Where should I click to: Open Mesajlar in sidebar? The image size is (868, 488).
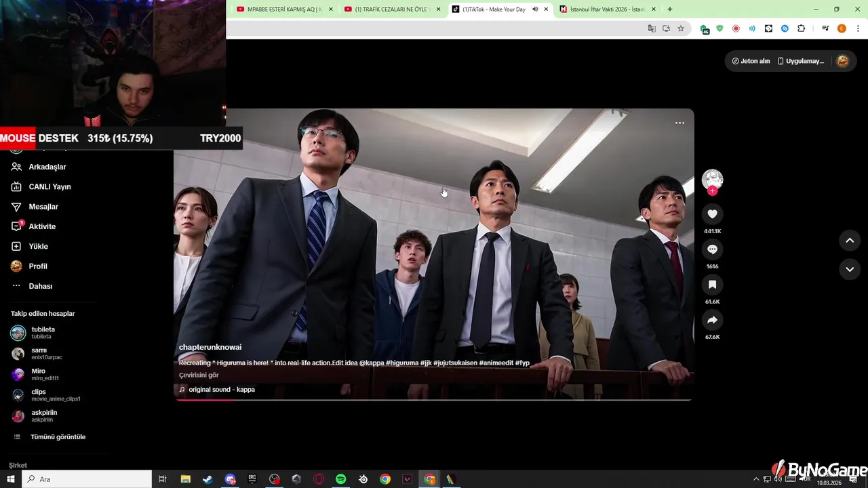coord(43,207)
